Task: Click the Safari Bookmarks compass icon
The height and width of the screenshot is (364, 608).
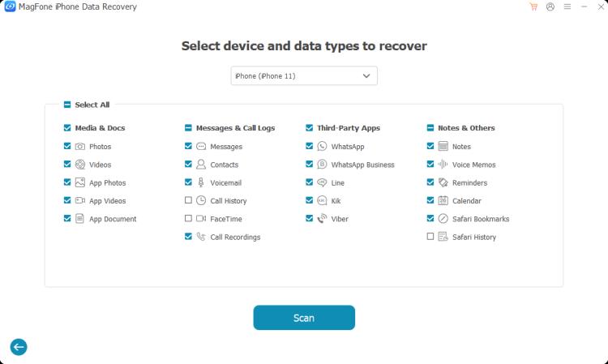Action: (x=443, y=219)
